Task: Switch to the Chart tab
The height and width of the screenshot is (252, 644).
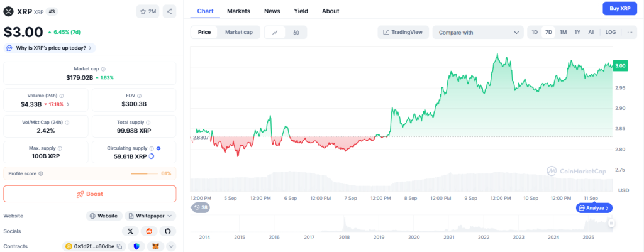Action: pyautogui.click(x=206, y=11)
